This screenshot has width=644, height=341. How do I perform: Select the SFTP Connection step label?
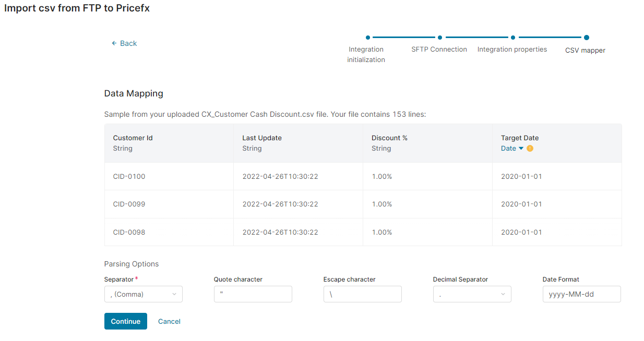click(439, 50)
